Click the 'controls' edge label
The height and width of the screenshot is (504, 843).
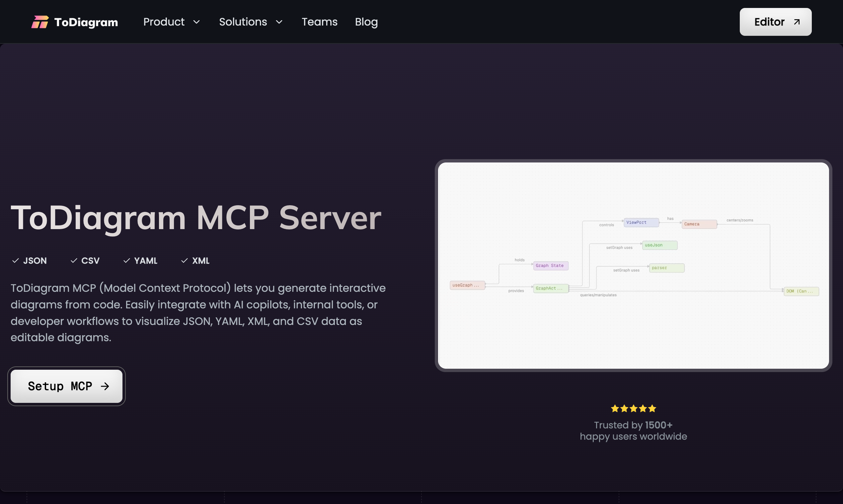606,225
